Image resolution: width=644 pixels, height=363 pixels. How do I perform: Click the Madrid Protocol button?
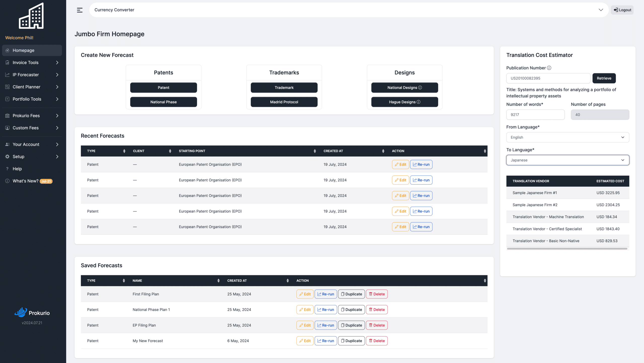point(284,102)
